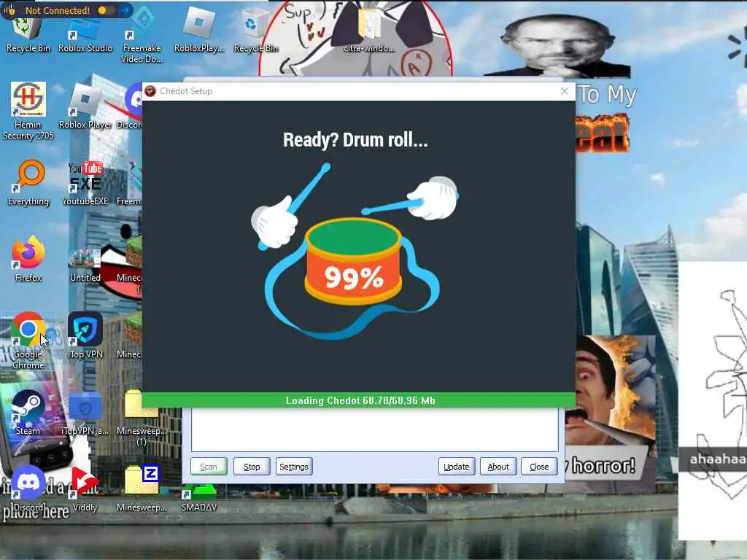This screenshot has width=747, height=560.
Task: Select the Viddly desktop shortcut
Action: [85, 488]
